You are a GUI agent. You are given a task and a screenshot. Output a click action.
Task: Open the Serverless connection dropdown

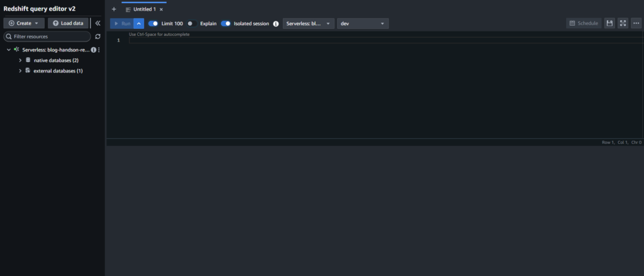coord(308,23)
